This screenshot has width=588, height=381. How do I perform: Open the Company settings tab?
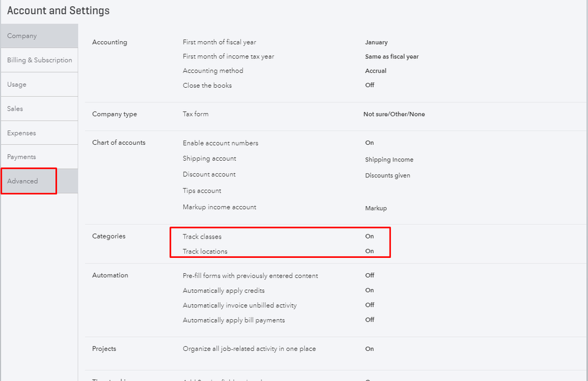[22, 36]
